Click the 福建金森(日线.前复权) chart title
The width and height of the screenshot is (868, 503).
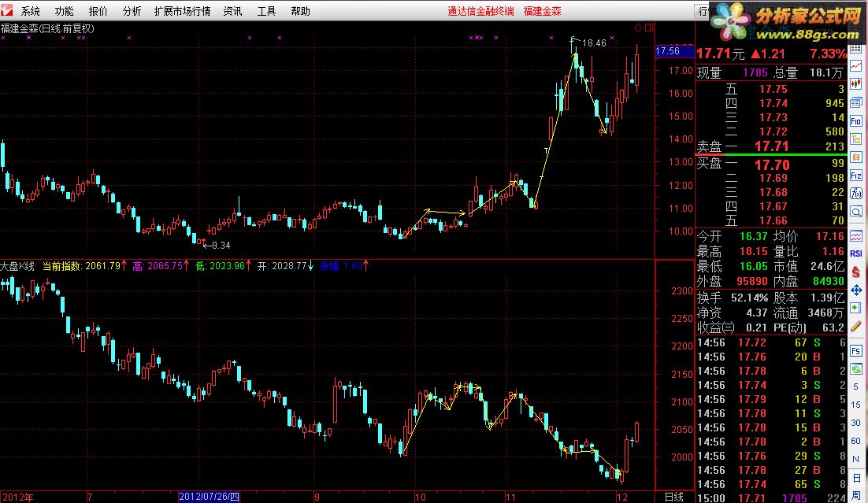pos(47,28)
